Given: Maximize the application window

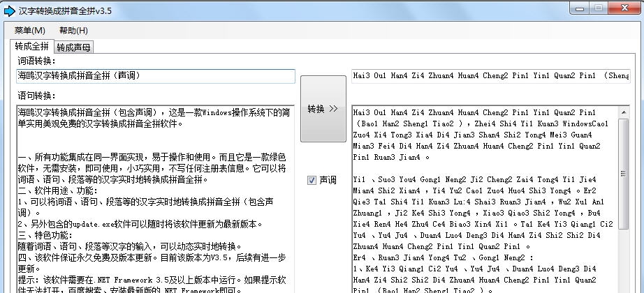Looking at the screenshot, I should click(x=599, y=8).
